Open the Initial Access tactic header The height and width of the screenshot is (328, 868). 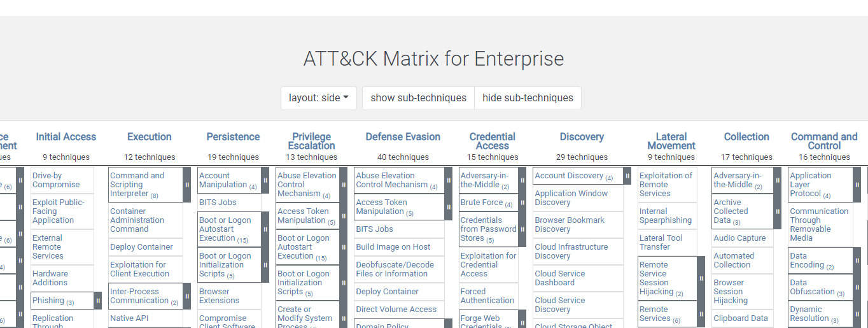(x=66, y=137)
